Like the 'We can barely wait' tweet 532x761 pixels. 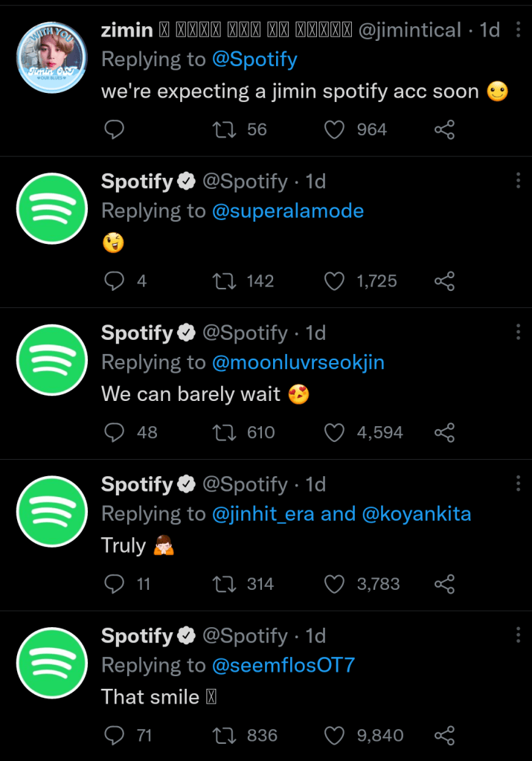pos(336,432)
